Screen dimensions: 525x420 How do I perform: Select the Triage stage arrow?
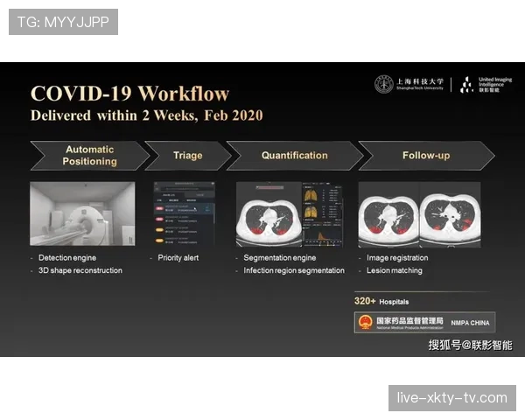[188, 156]
